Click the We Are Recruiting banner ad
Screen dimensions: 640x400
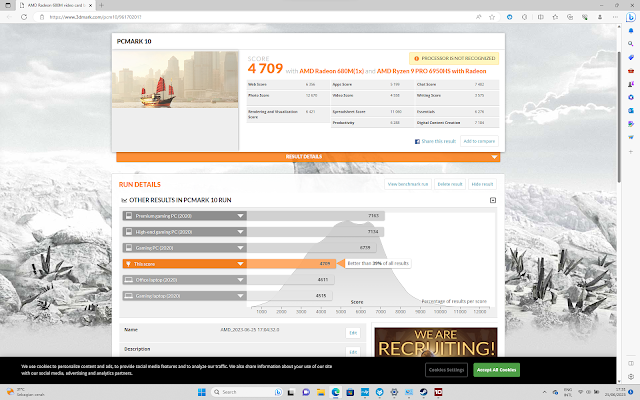pyautogui.click(x=436, y=342)
